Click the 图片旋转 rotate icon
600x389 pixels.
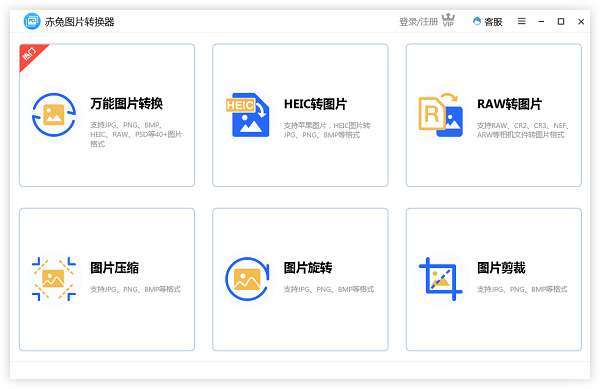click(x=247, y=279)
